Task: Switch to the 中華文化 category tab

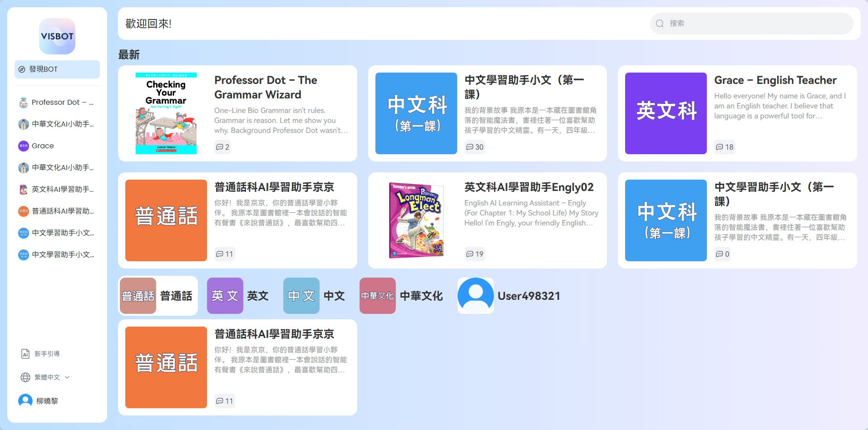Action: (x=401, y=296)
